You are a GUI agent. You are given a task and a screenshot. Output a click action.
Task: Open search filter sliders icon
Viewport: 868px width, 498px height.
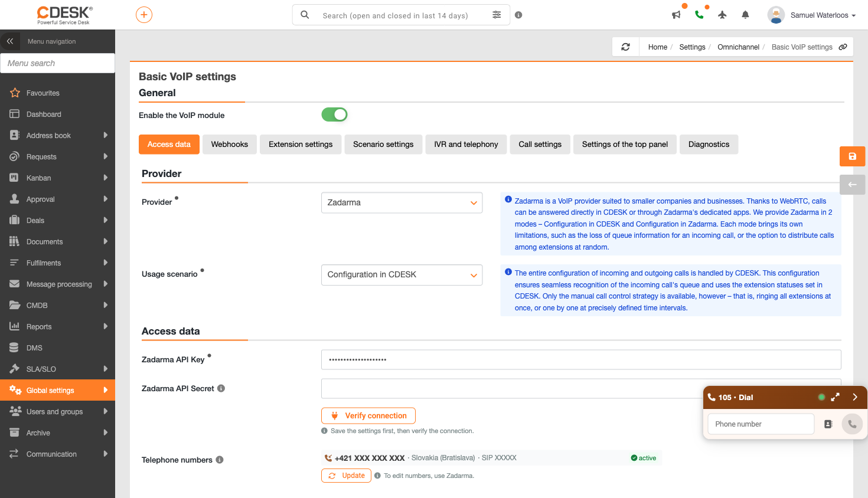497,15
